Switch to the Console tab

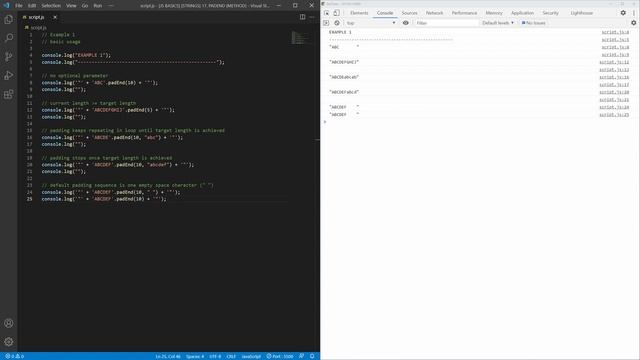385,13
